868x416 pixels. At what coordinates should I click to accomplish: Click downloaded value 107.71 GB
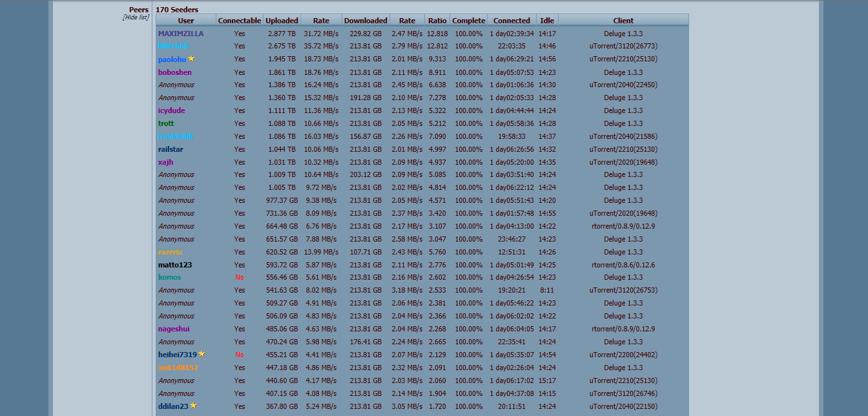pos(366,252)
